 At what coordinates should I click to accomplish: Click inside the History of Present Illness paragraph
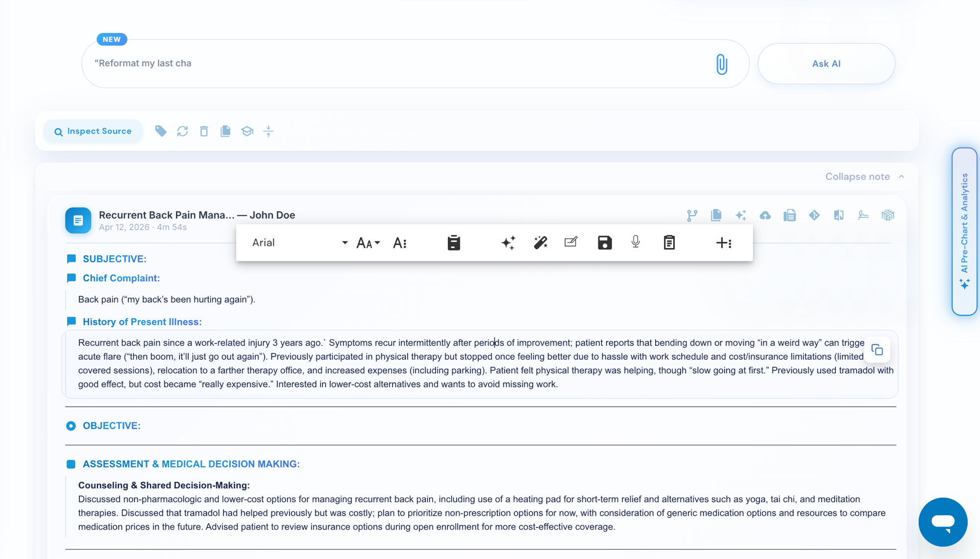click(x=480, y=364)
